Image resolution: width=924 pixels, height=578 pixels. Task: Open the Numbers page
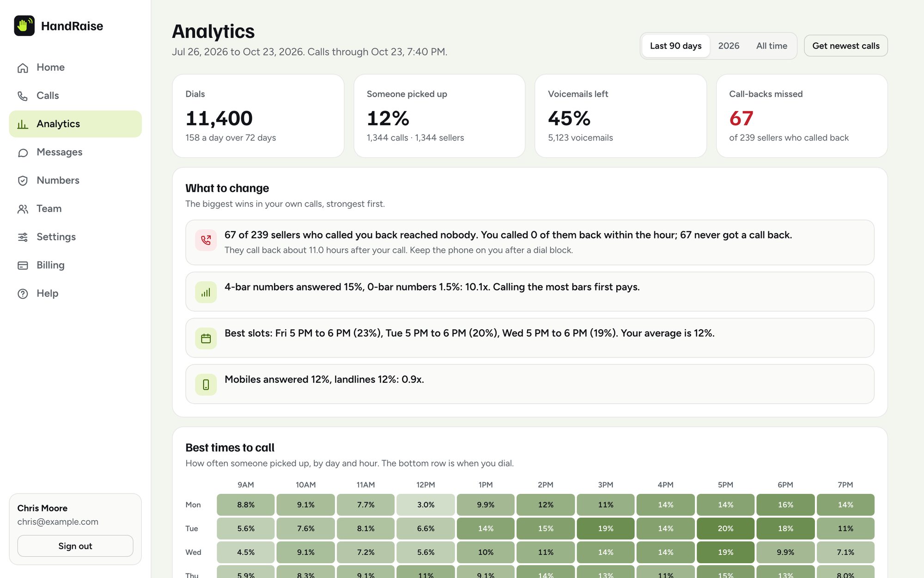point(75,180)
